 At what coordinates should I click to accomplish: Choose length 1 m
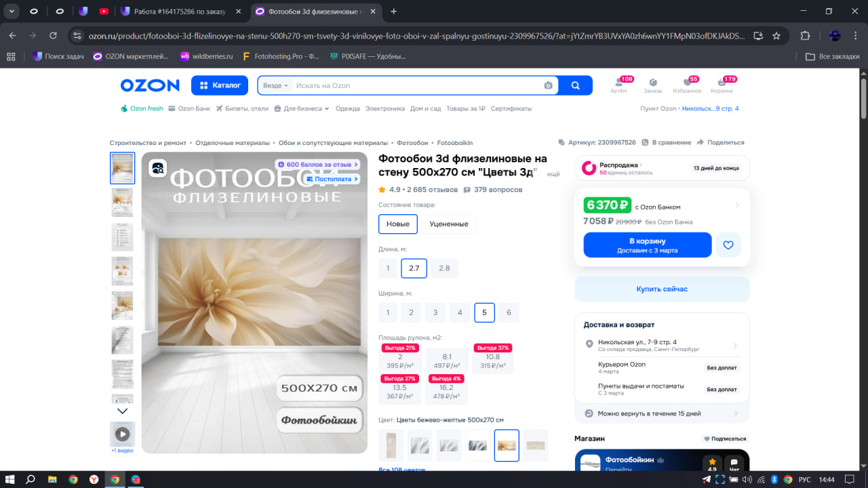click(388, 268)
